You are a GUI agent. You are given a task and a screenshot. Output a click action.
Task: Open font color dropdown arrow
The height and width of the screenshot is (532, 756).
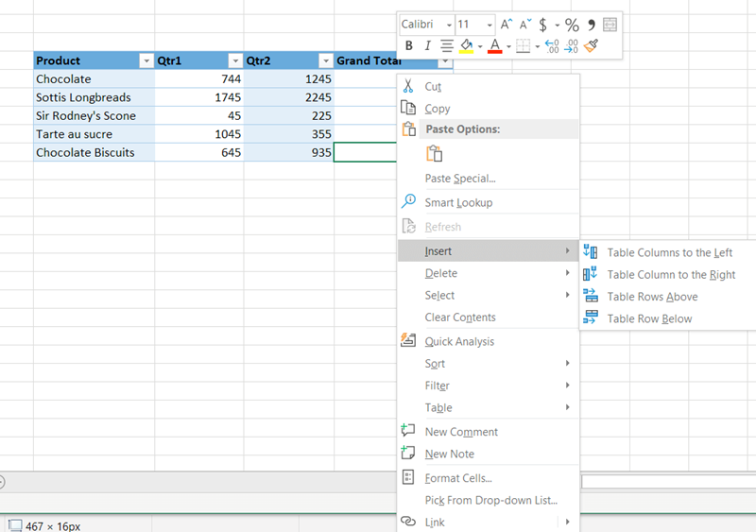point(508,46)
